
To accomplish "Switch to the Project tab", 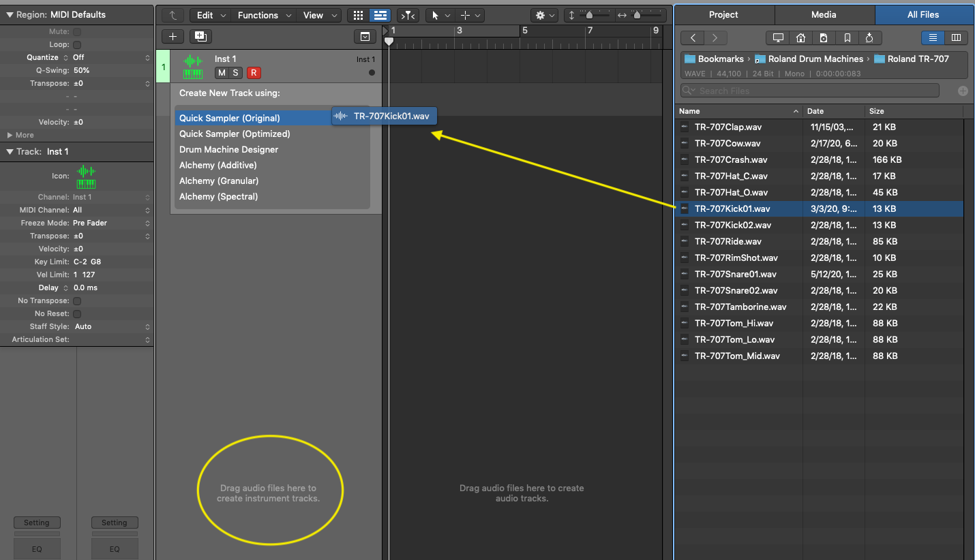I will [723, 14].
